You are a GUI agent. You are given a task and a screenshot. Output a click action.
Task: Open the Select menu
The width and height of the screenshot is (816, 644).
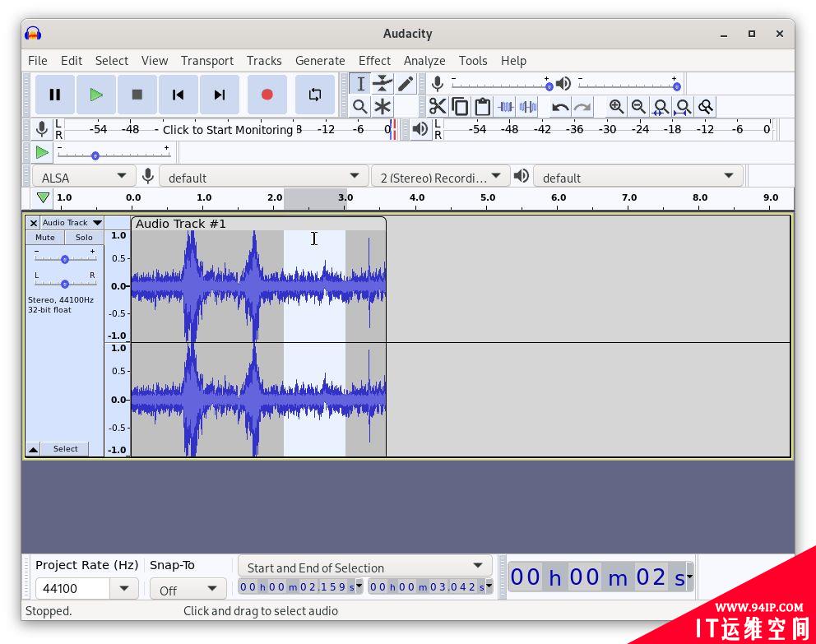pyautogui.click(x=111, y=60)
